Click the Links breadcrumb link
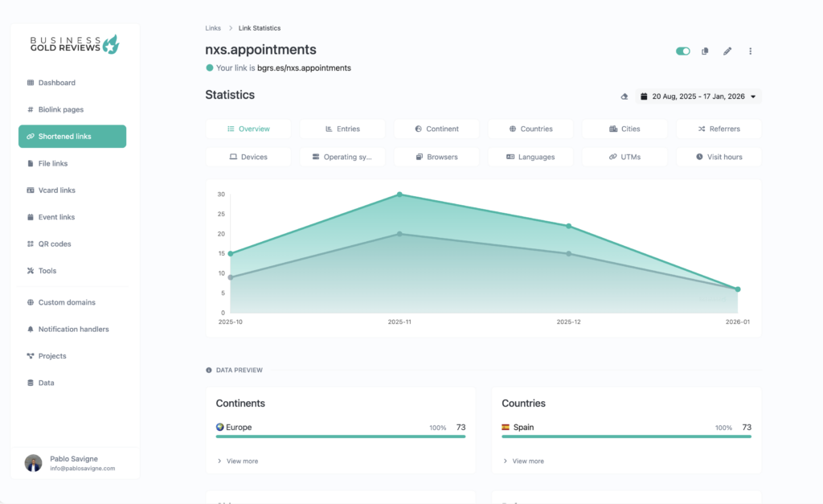This screenshot has width=823, height=504. tap(213, 28)
